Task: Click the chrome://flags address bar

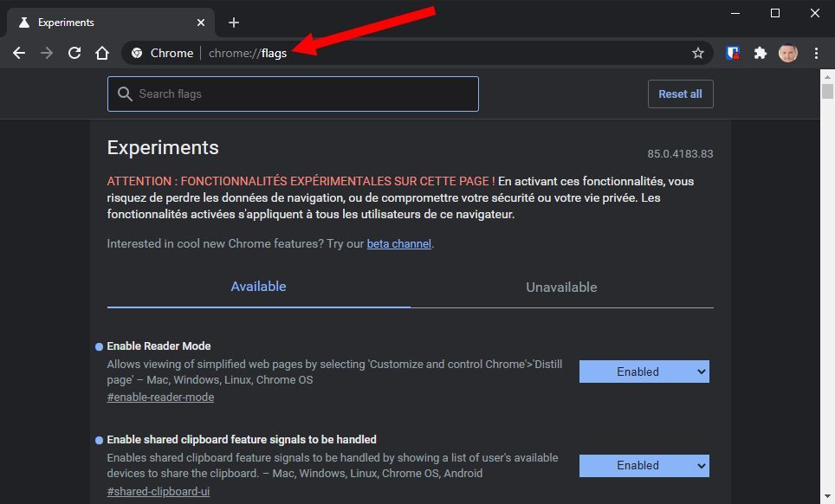Action: click(x=417, y=53)
